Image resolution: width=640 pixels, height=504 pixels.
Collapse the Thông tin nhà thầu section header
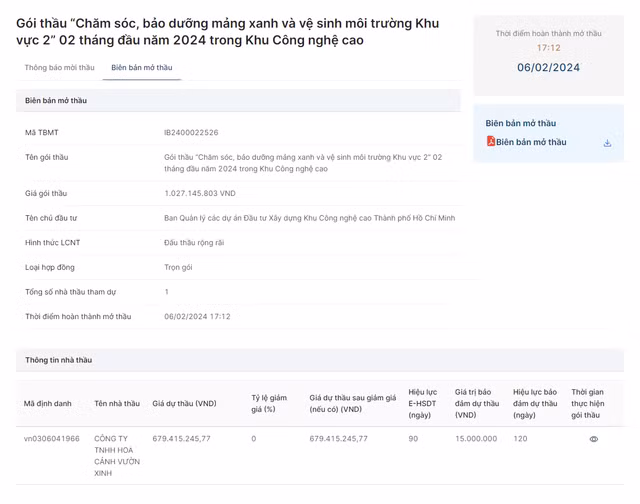58,360
